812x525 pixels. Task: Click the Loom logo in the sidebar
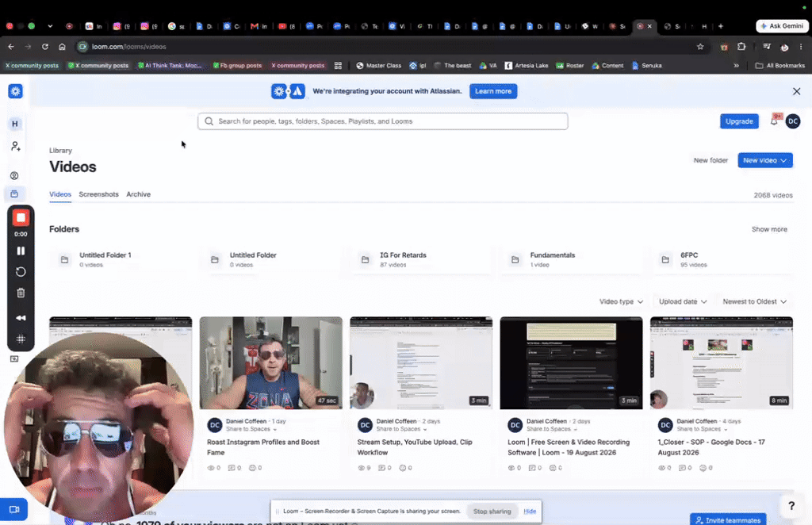pos(16,91)
